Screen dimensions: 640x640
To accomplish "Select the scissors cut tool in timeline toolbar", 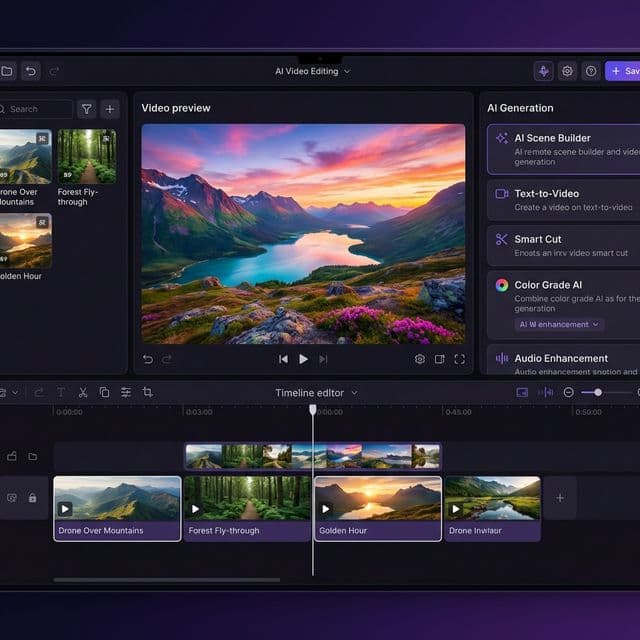I will pos(83,393).
